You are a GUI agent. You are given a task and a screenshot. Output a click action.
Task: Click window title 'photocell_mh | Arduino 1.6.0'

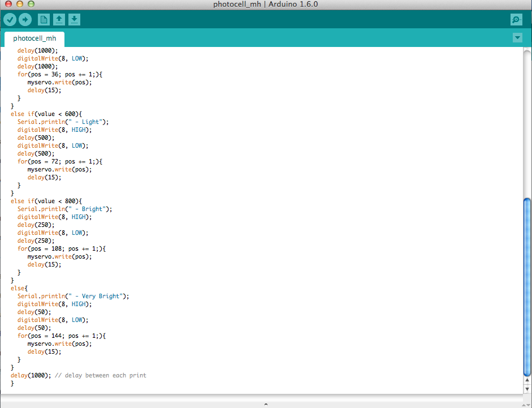click(x=265, y=4)
